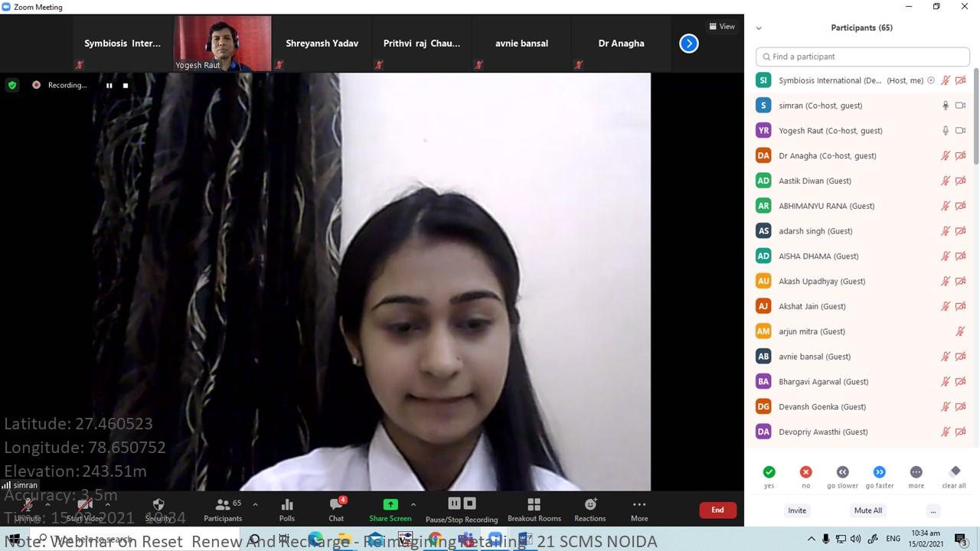Click Pause/Stop Recording in toolbar
980x551 pixels.
click(x=462, y=509)
